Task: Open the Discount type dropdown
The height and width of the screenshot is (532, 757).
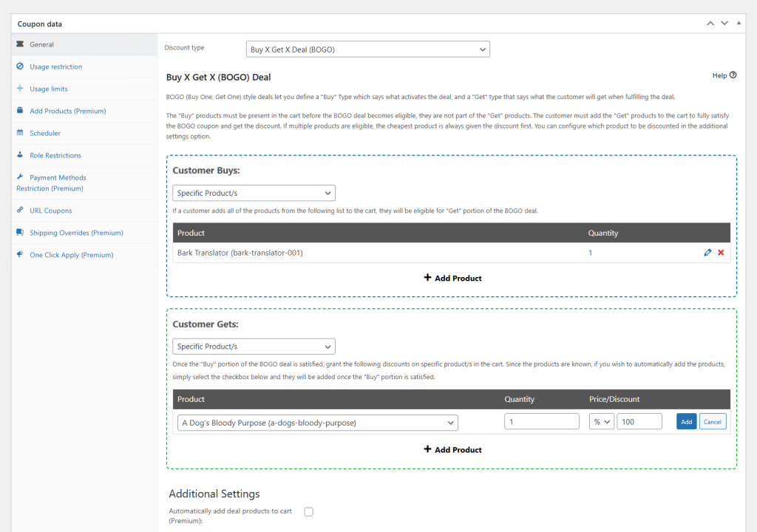Action: 367,49
